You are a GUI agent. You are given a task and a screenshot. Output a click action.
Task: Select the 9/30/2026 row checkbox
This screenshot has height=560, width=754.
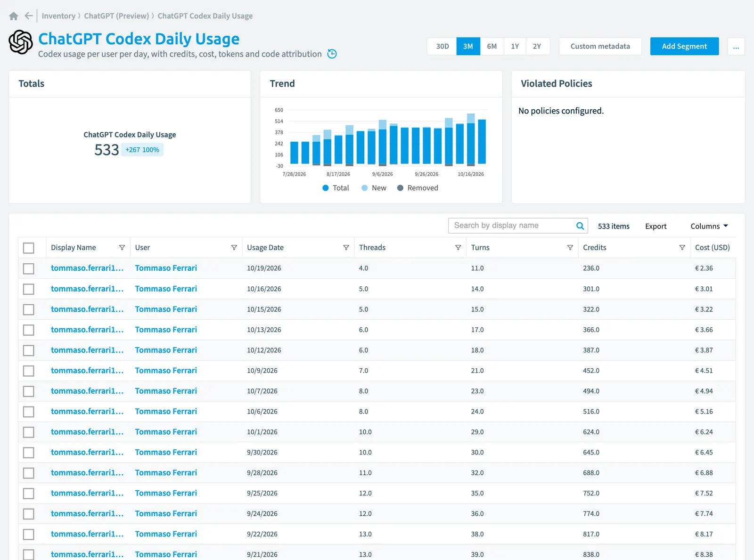point(29,453)
